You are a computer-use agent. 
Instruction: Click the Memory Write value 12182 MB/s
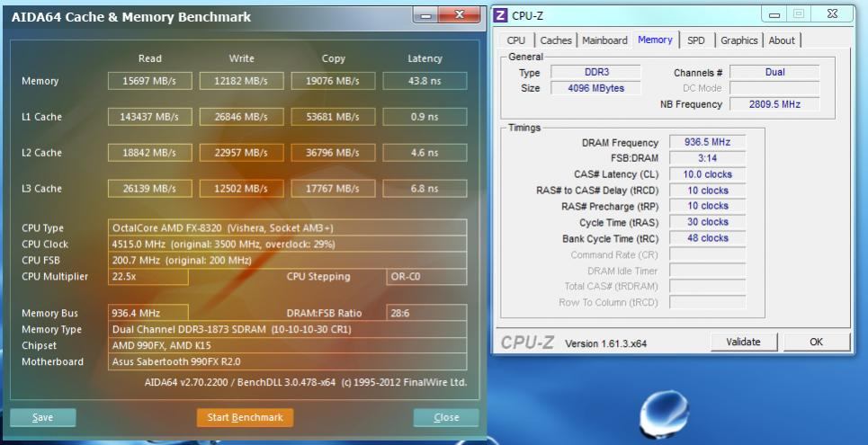point(241,81)
